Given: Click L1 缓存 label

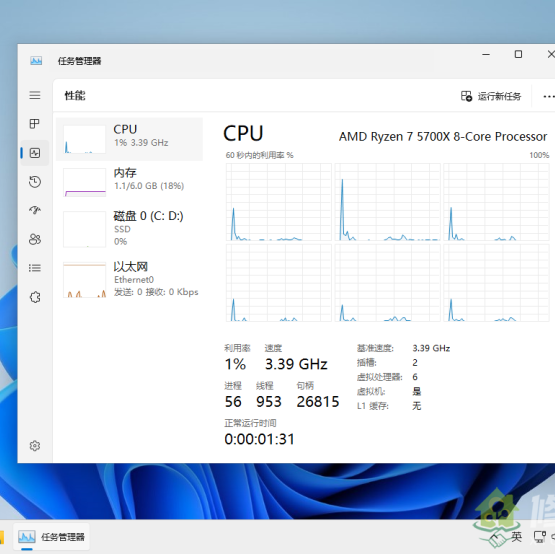Looking at the screenshot, I should coord(372,406).
